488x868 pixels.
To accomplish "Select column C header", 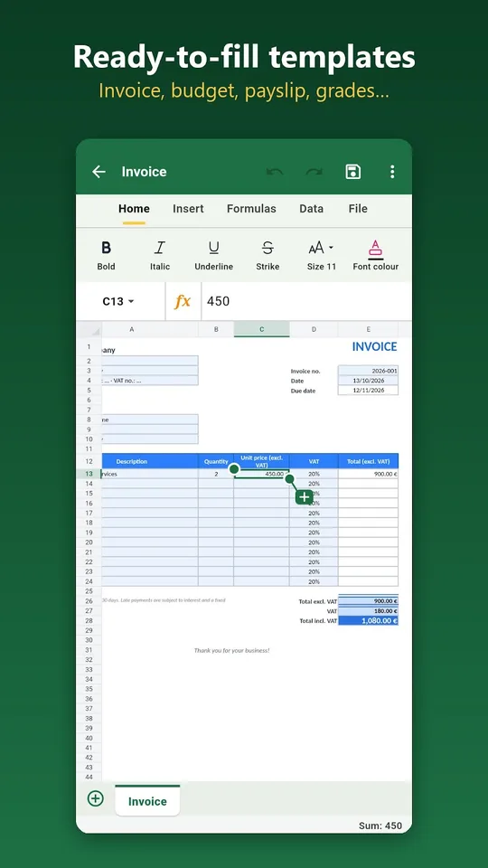I will coord(262,329).
